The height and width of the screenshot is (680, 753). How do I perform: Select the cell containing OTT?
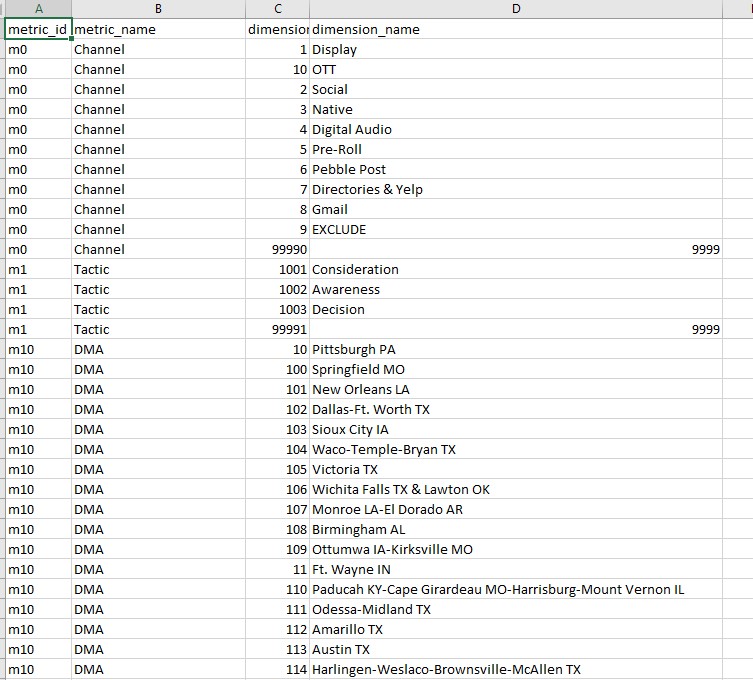tap(516, 70)
